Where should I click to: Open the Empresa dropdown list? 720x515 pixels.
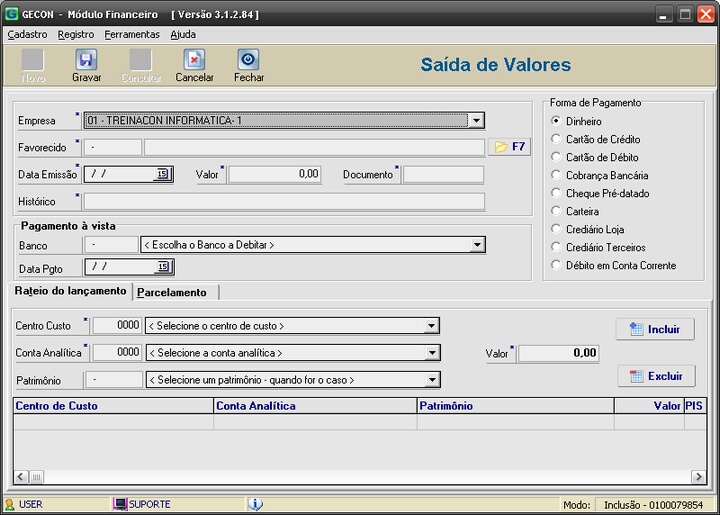[x=476, y=121]
